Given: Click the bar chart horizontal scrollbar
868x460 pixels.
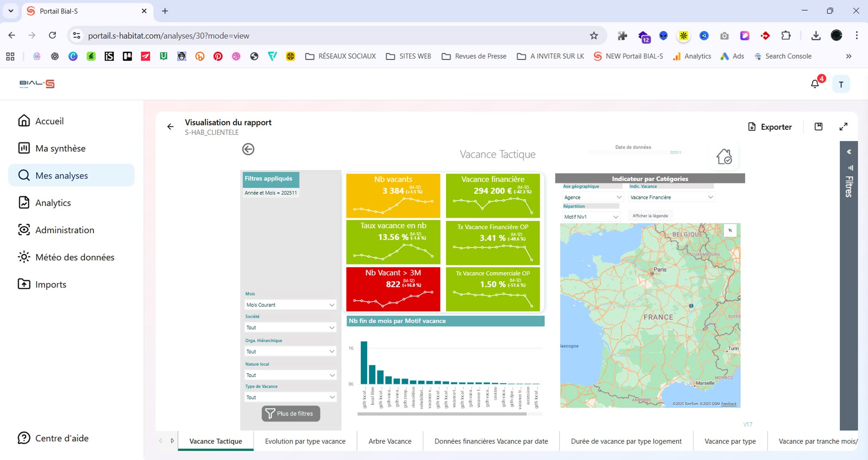Looking at the screenshot, I should click(x=441, y=413).
